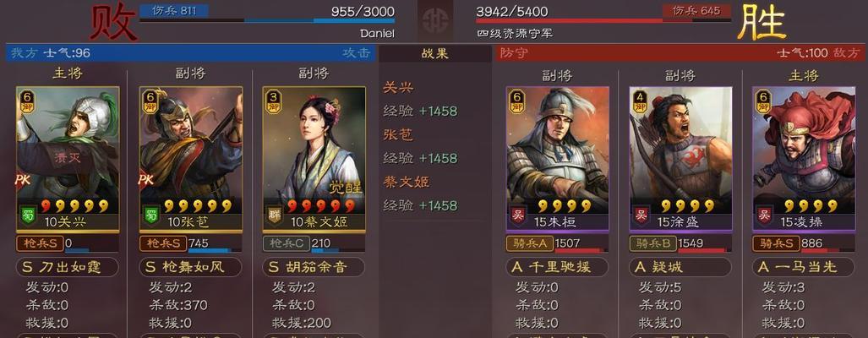868x338 pixels.
Task: Click the Wu faction badge on 朱桓's card
Action: 518,214
